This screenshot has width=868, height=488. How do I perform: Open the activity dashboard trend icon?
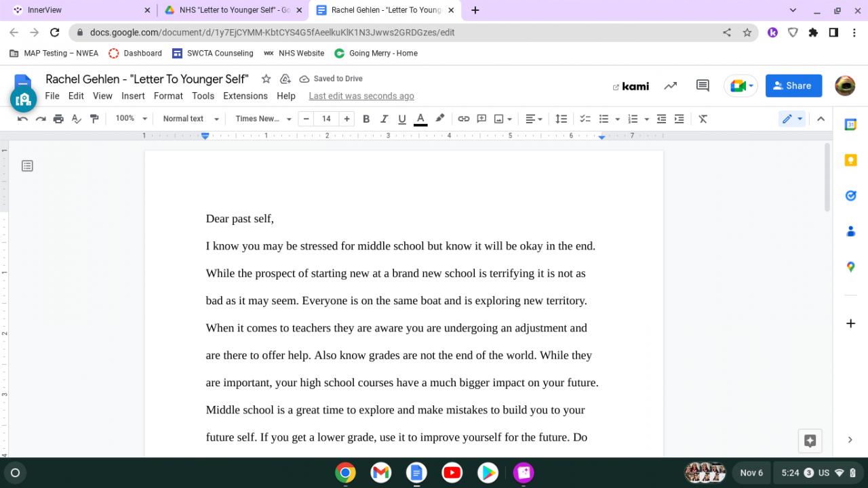671,86
